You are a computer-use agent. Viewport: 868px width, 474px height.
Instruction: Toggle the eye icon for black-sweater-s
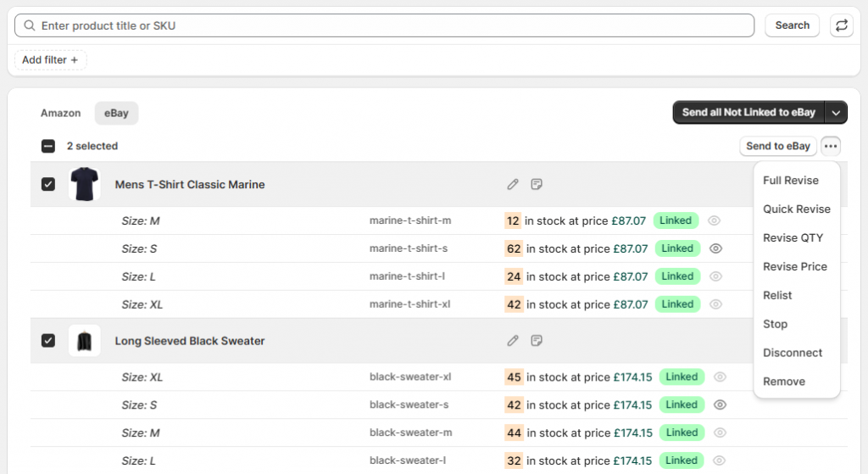pyautogui.click(x=720, y=405)
